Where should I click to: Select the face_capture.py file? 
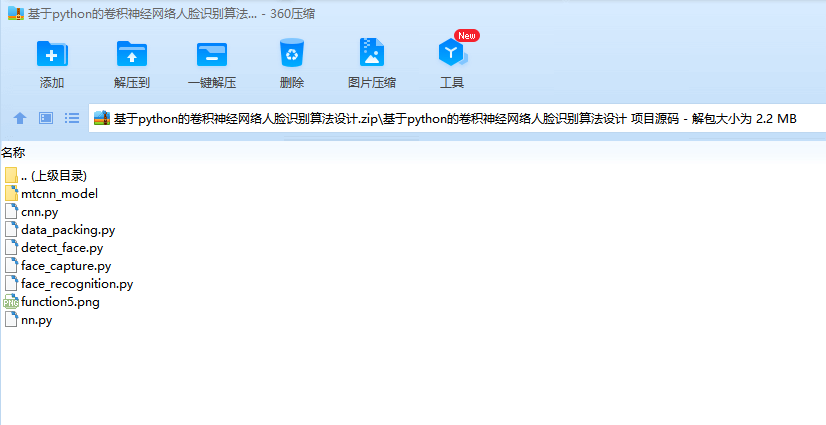58,265
